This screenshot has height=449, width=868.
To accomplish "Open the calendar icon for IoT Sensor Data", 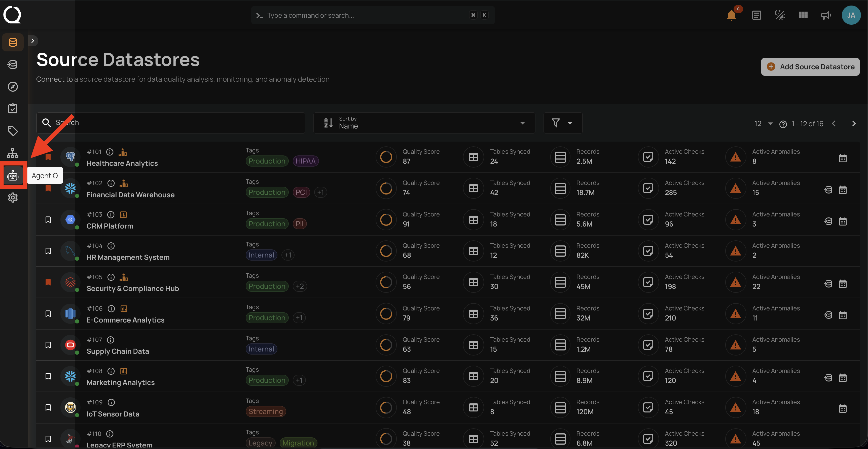I will (x=843, y=409).
